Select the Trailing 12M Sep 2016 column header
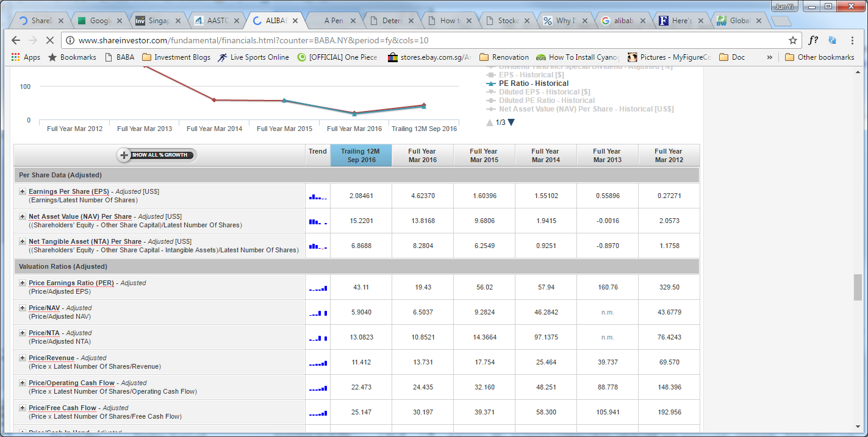This screenshot has width=868, height=437. [360, 155]
